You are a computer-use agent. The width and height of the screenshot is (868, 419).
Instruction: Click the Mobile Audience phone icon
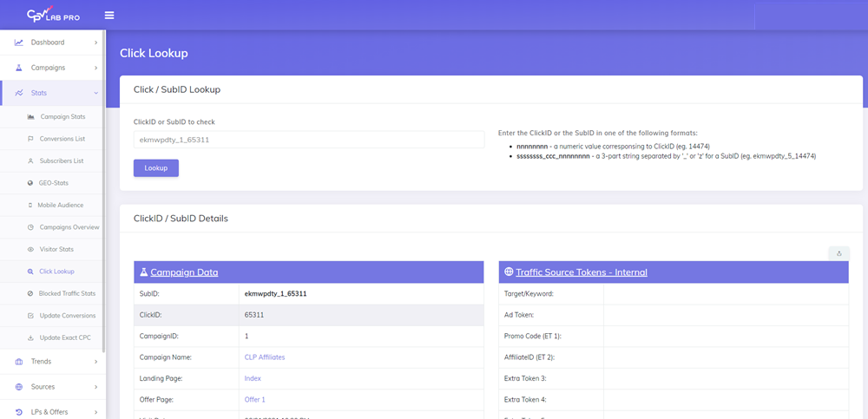30,206
